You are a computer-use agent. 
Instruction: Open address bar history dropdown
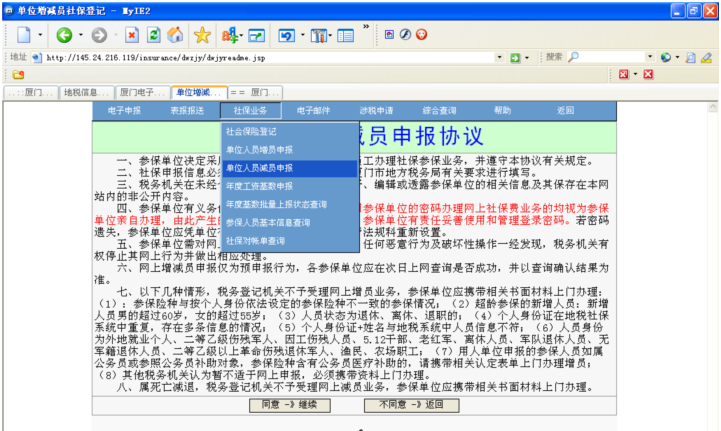pos(499,57)
